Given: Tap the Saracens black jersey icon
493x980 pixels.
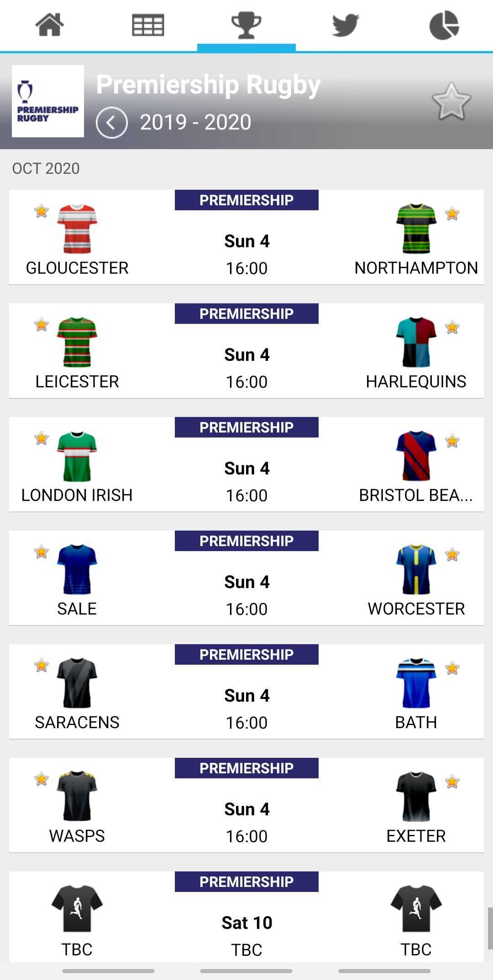Looking at the screenshot, I should 77,683.
